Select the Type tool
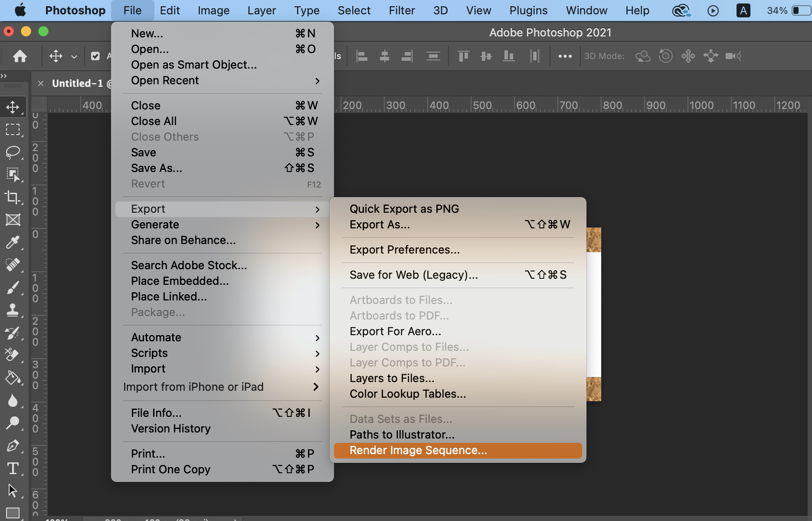812x521 pixels. click(13, 468)
